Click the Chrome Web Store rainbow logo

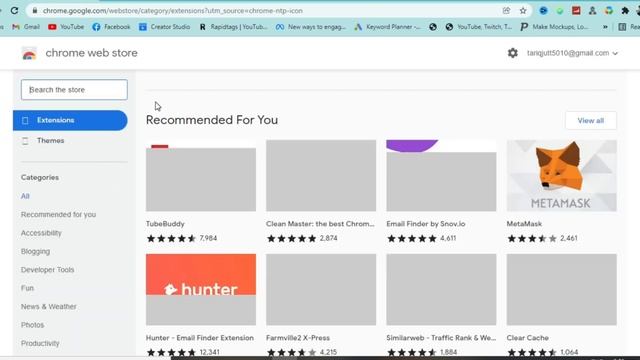(x=29, y=53)
